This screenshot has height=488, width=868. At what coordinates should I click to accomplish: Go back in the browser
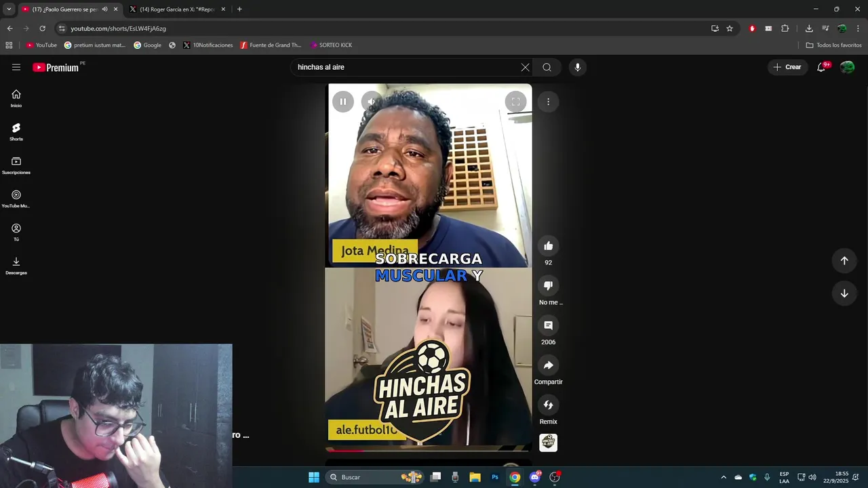coord(9,28)
